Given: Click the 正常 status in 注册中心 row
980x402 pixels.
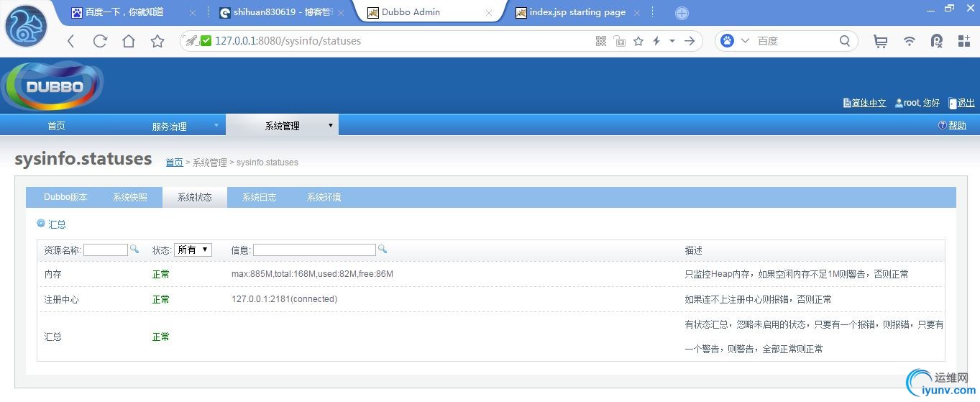Looking at the screenshot, I should pos(161,299).
